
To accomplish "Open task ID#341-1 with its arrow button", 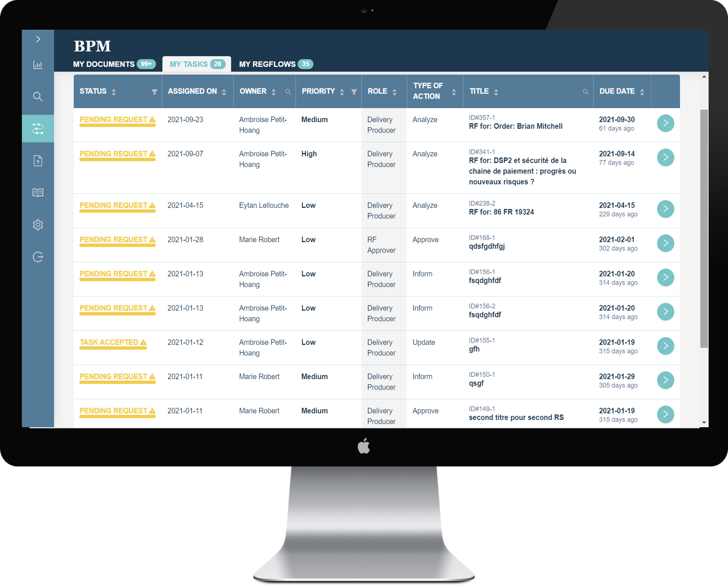I will click(x=665, y=158).
